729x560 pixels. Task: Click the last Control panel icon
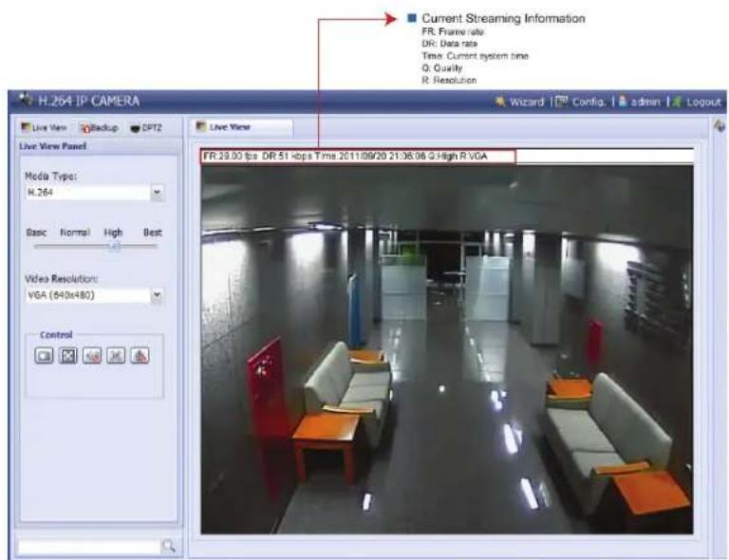(140, 356)
